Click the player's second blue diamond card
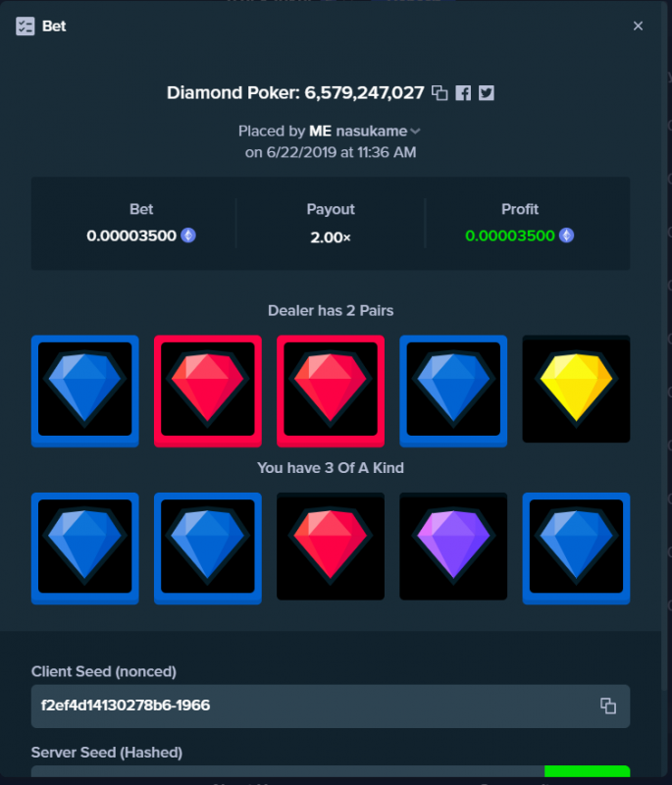Screen dimensions: 672x785 pyautogui.click(x=208, y=549)
